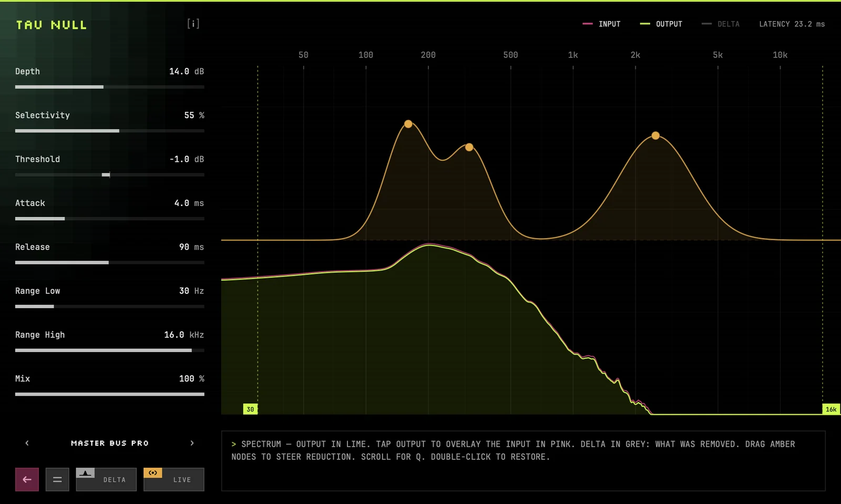841x504 pixels.
Task: Click the 1k frequency axis label
Action: (573, 55)
